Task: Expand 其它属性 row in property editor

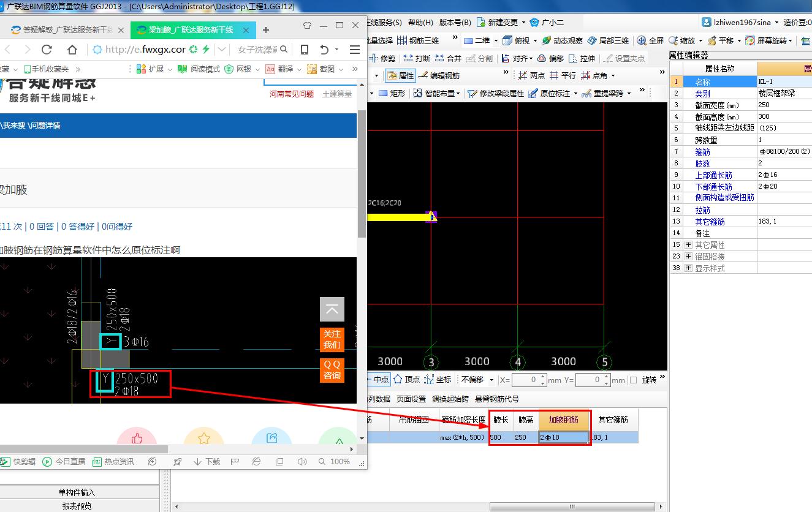Action: (688, 245)
